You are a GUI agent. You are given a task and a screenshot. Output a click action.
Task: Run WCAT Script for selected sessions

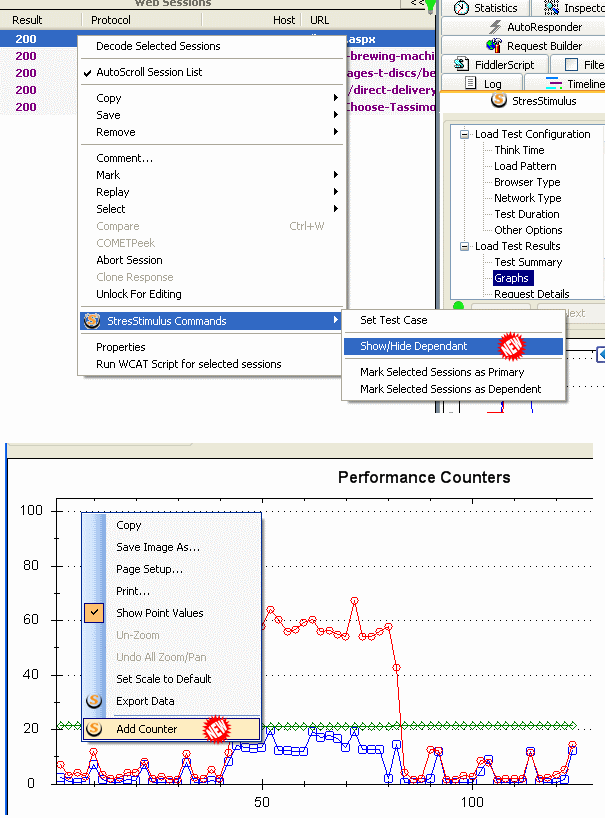coord(189,364)
